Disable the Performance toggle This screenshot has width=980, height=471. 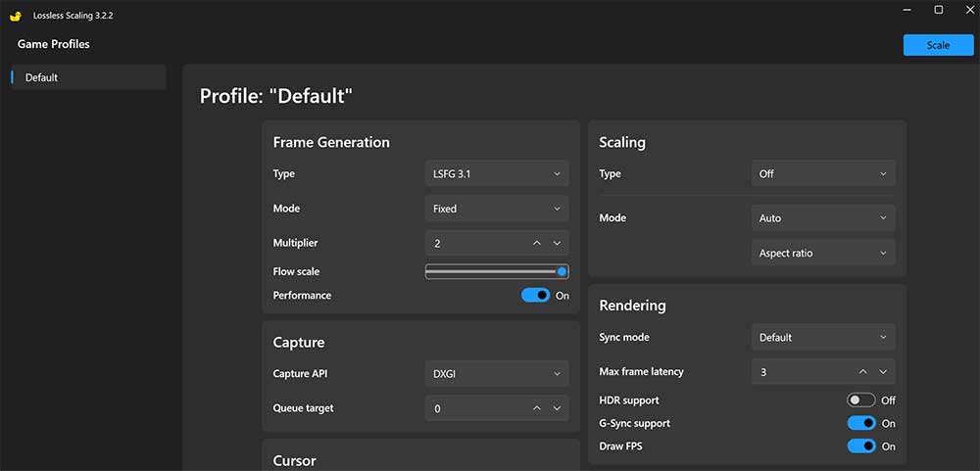(536, 296)
